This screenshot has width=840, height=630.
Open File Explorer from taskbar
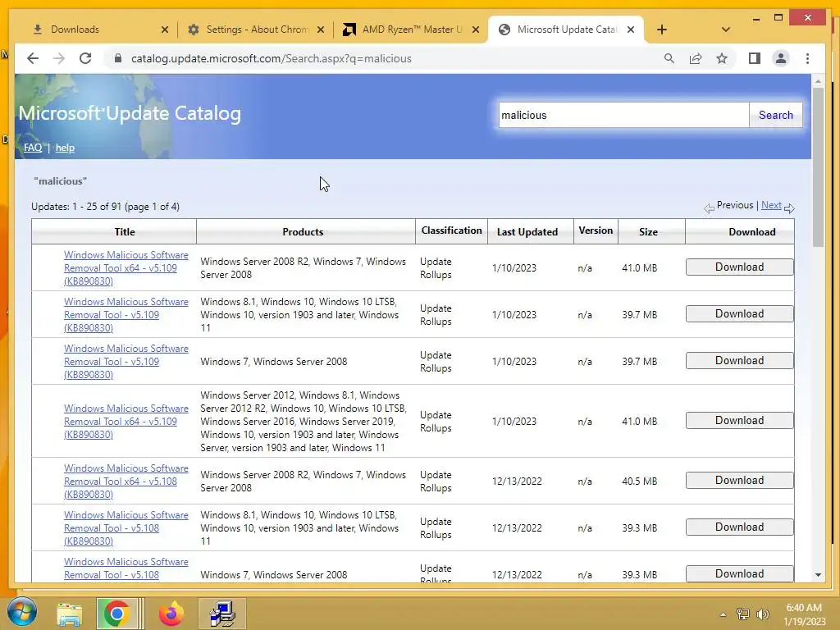[70, 614]
